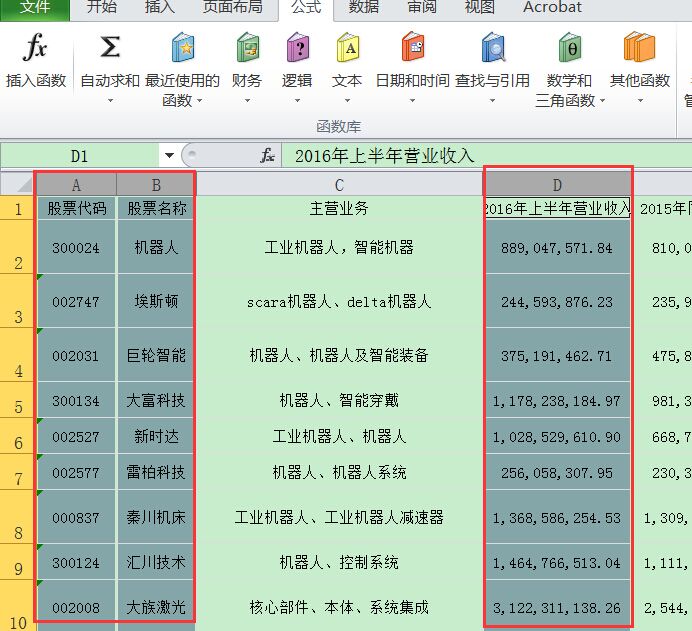Screen dimensions: 692x631
Task: Click stock code cell 300134
Action: 76,400
